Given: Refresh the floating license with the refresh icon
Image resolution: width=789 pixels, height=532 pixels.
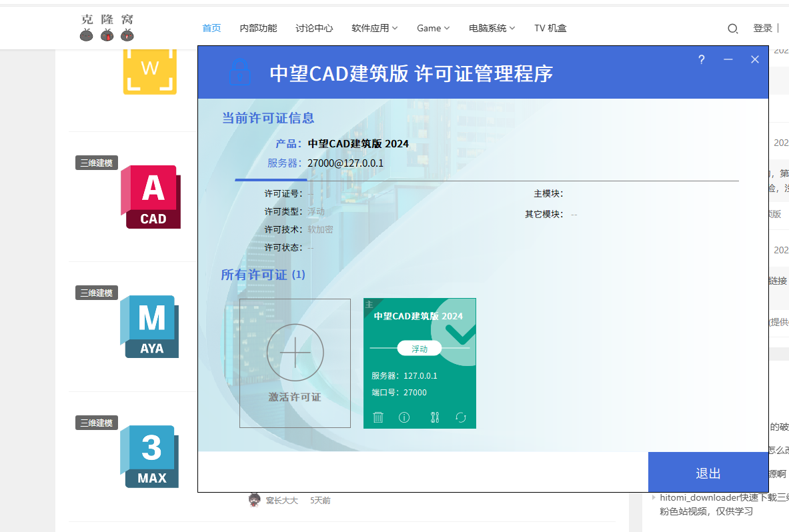Looking at the screenshot, I should 461,417.
